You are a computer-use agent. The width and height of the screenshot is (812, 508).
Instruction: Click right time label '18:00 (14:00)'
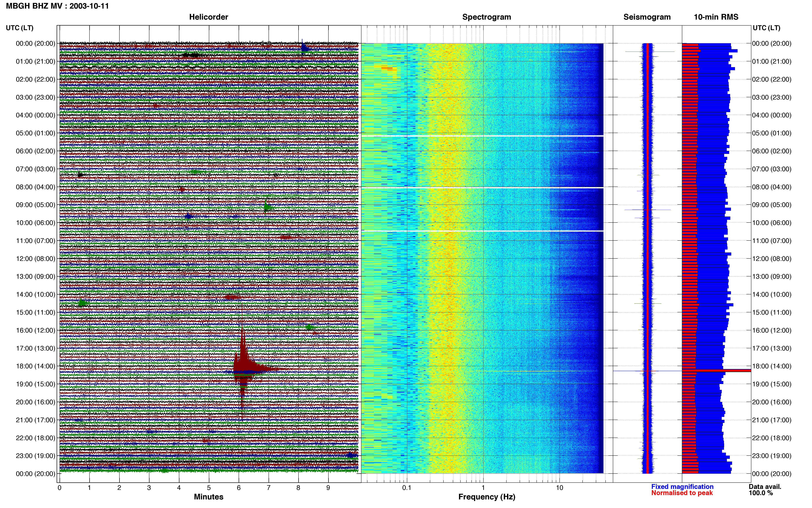click(772, 366)
